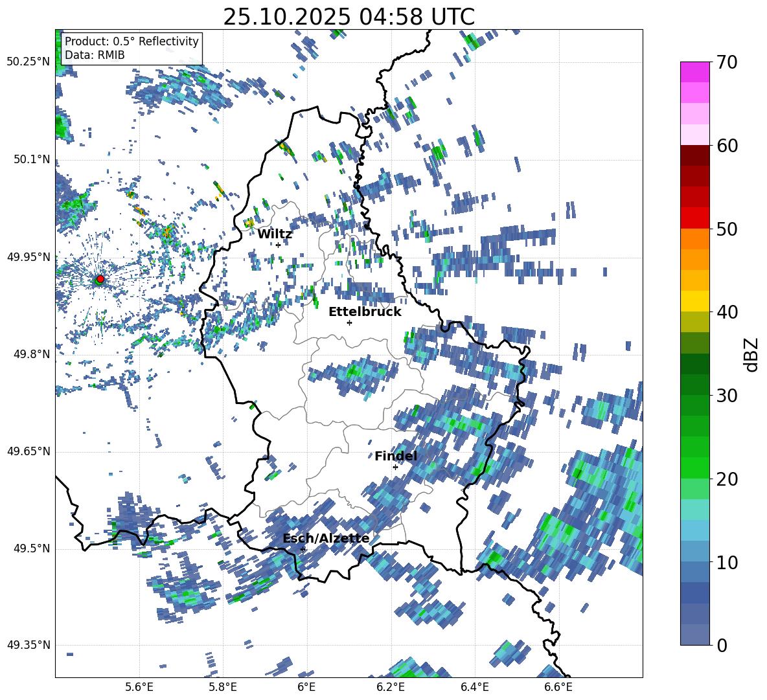This screenshot has height=700, width=767.
Task: Click the 49.5°N latitude label
Action: pyautogui.click(x=31, y=548)
